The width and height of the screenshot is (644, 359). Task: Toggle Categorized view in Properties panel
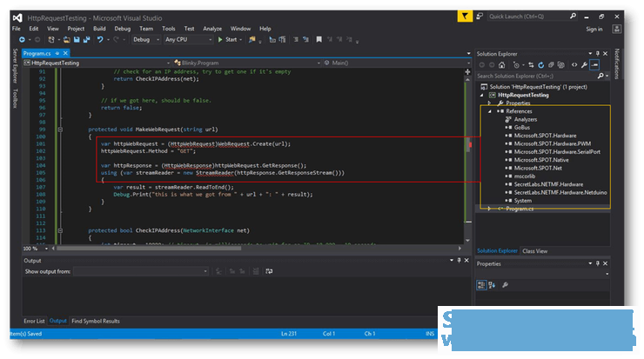(481, 285)
